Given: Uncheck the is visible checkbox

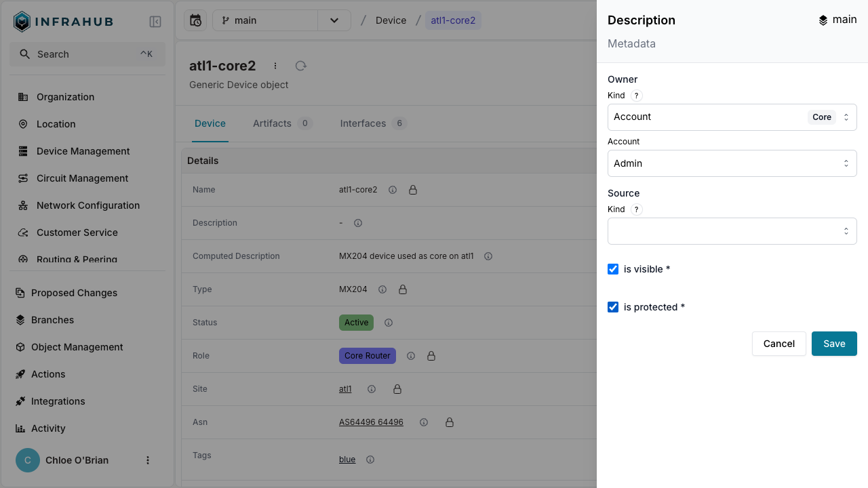Looking at the screenshot, I should [613, 269].
